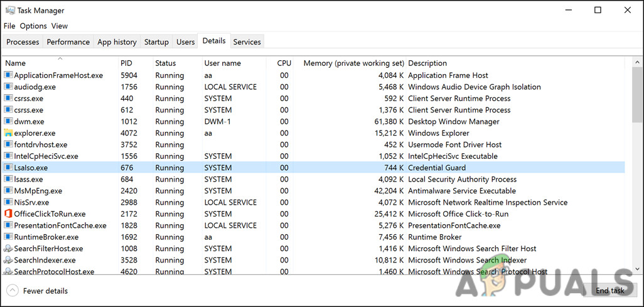This screenshot has width=644, height=307.
Task: Click the dwm.exe process icon
Action: tap(8, 122)
